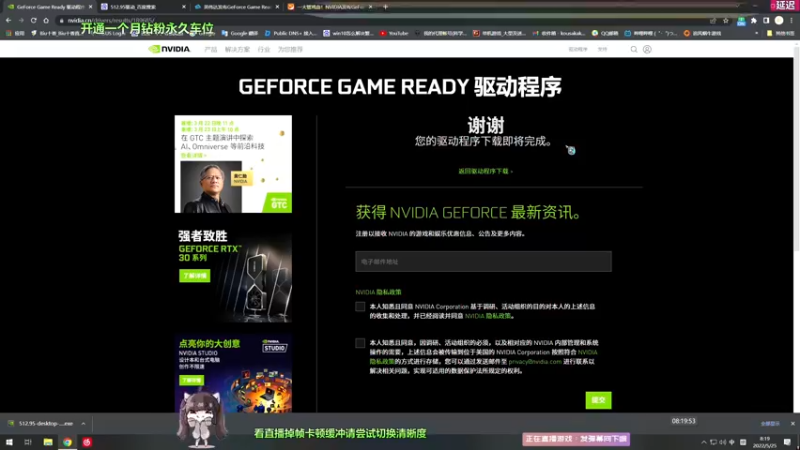Click the NVIDIA logo in header
Image resolution: width=800 pixels, height=450 pixels.
[169, 49]
